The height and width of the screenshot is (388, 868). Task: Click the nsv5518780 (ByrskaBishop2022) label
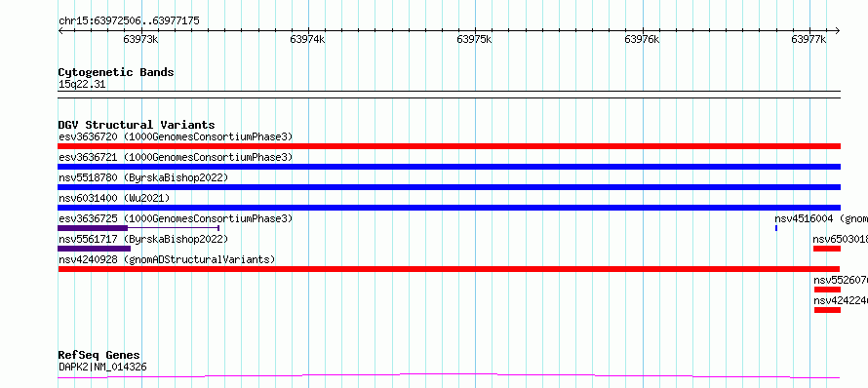pyautogui.click(x=143, y=177)
